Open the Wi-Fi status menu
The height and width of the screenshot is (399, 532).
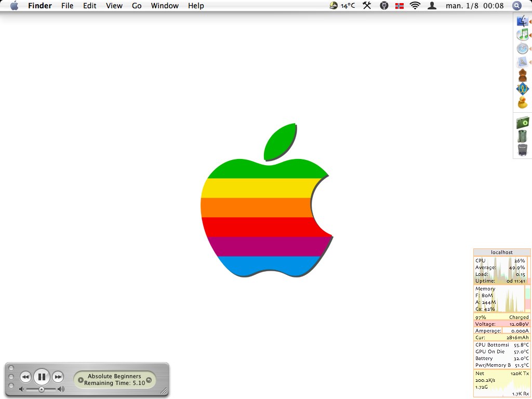(415, 5)
